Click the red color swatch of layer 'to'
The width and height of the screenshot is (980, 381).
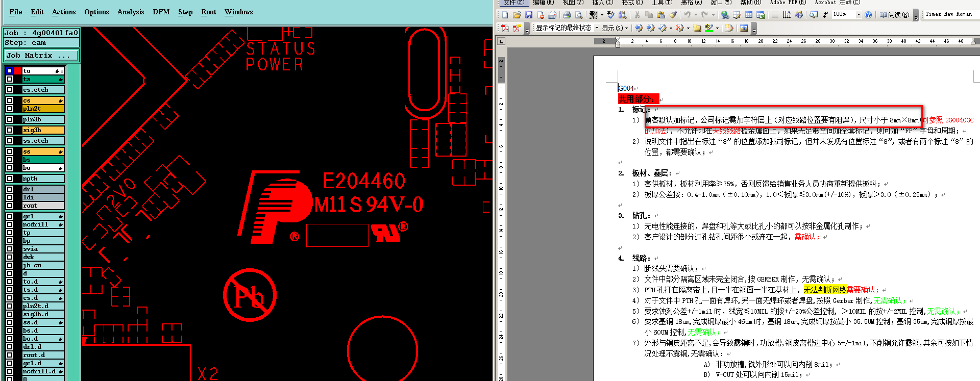(18, 71)
